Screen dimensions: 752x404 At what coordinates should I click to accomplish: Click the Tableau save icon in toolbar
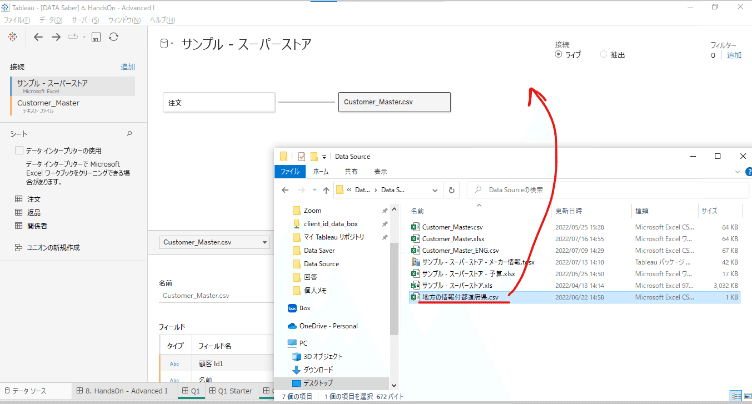coord(96,37)
